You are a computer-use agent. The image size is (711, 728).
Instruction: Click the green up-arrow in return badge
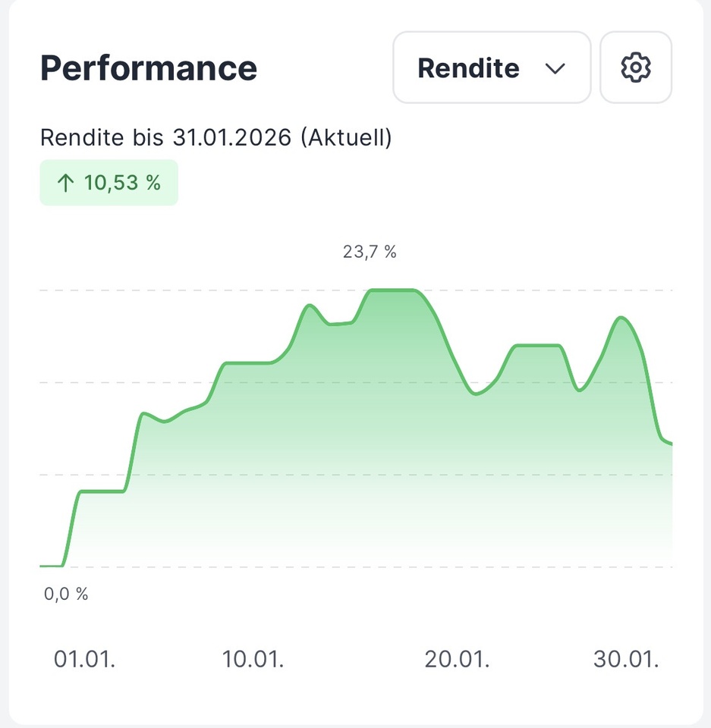tap(64, 183)
